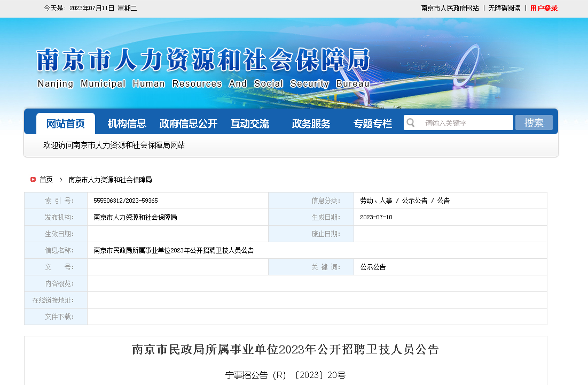Focus the 请输入关键字 search input field

pyautogui.click(x=465, y=123)
